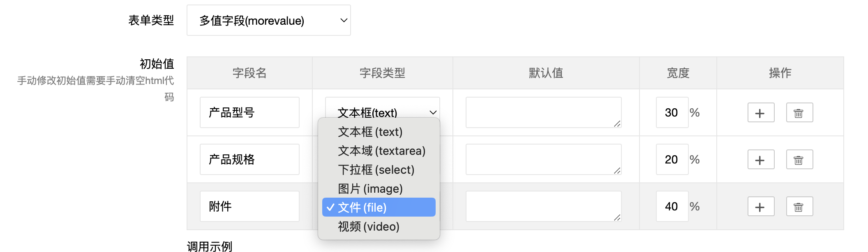Click the 附件 field name input

pos(249,206)
